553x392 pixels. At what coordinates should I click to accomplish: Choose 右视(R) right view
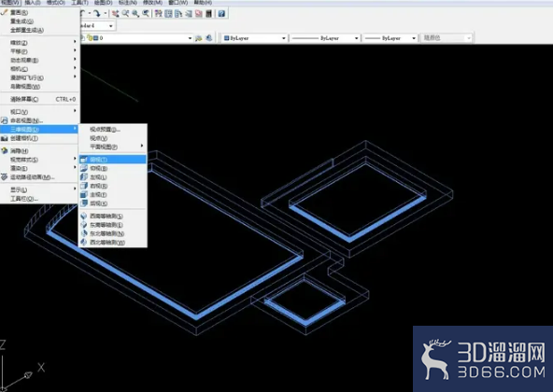click(x=113, y=186)
